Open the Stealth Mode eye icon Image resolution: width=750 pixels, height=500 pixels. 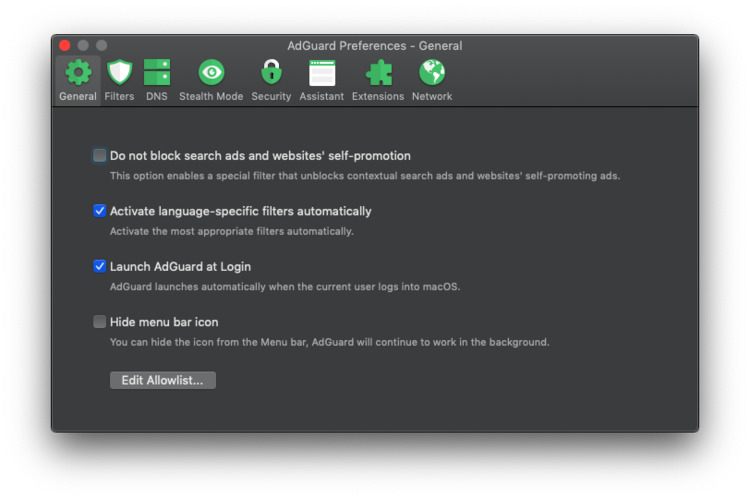[211, 72]
